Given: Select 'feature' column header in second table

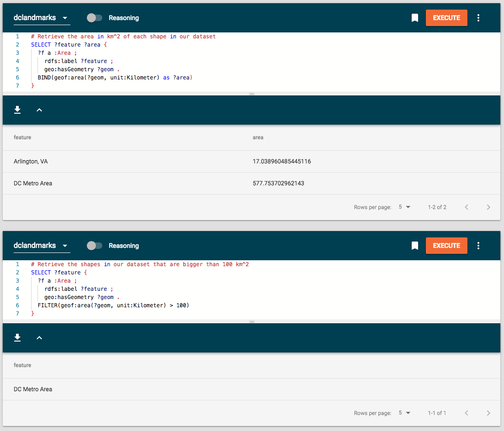Looking at the screenshot, I should tap(22, 365).
